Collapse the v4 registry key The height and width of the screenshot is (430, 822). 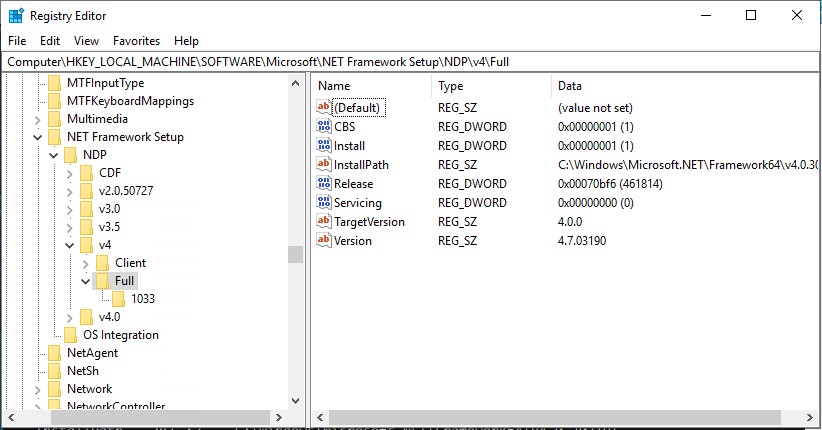point(70,245)
